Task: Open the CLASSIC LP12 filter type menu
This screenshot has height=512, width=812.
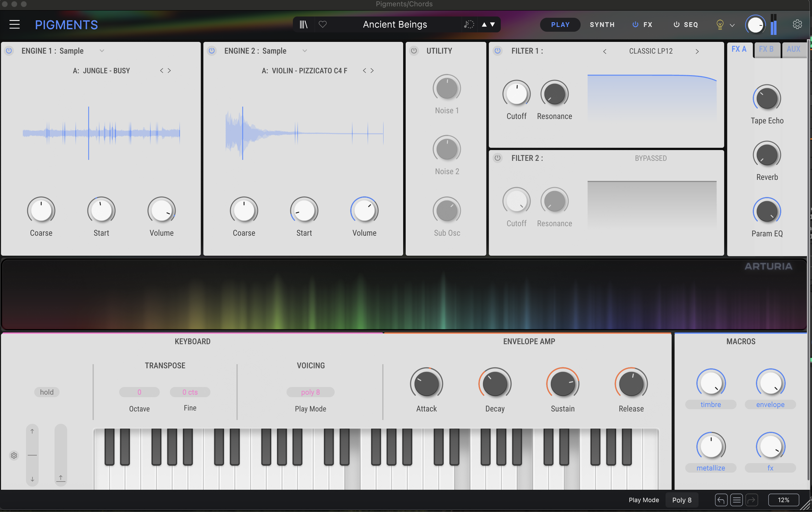Action: point(650,51)
